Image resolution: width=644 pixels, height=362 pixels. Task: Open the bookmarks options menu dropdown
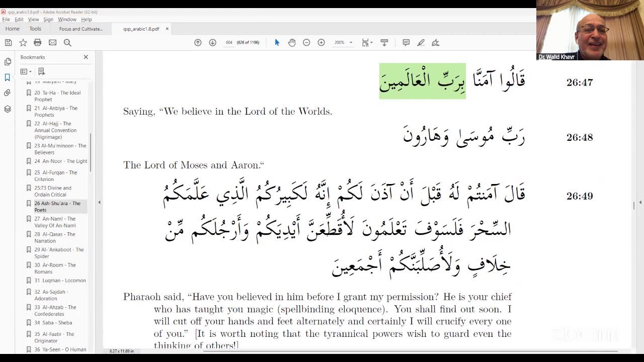point(26,71)
